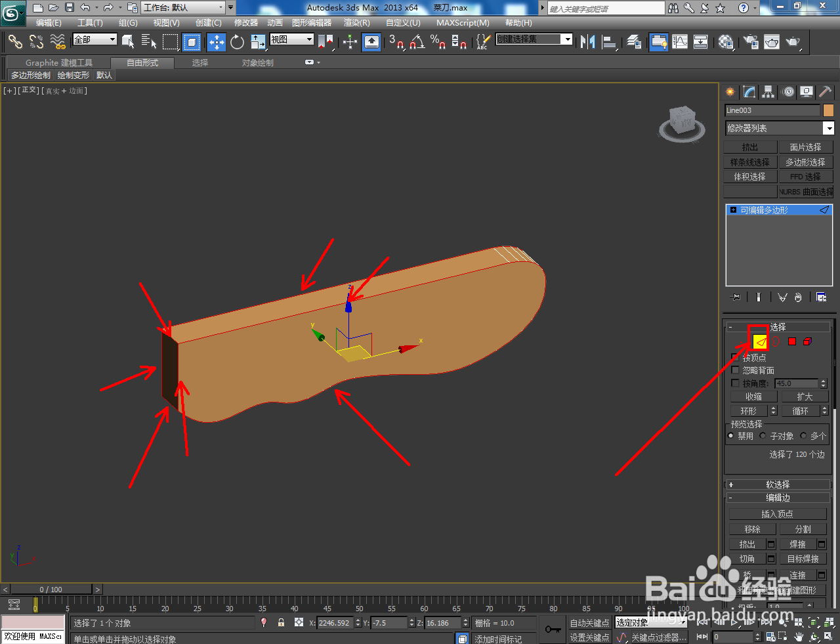
Task: Open the Material Editor icon
Action: tap(726, 42)
